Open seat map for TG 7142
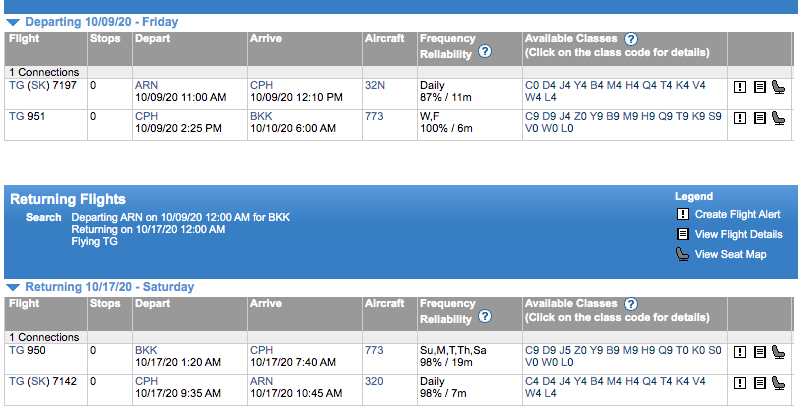This screenshot has width=799, height=415. (778, 382)
